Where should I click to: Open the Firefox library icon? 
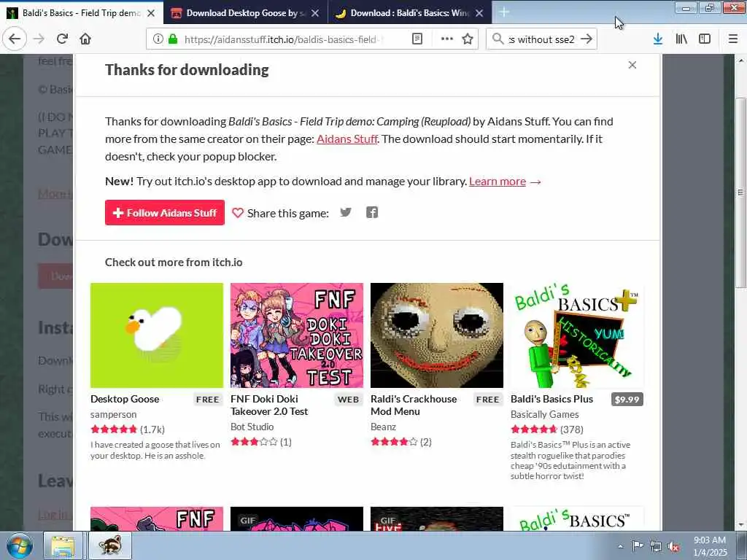(681, 39)
